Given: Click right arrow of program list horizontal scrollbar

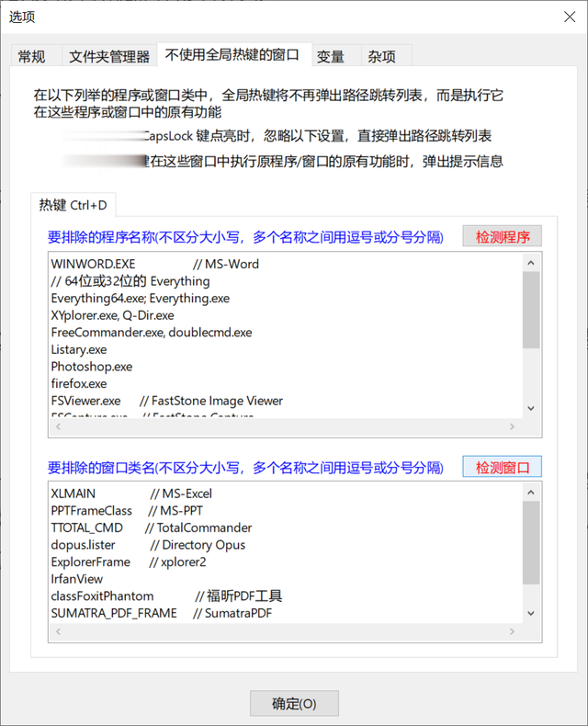Looking at the screenshot, I should [512, 426].
